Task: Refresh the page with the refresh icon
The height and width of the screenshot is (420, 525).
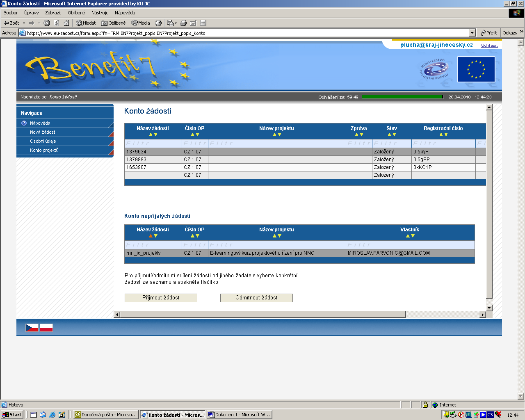Action: coord(57,23)
